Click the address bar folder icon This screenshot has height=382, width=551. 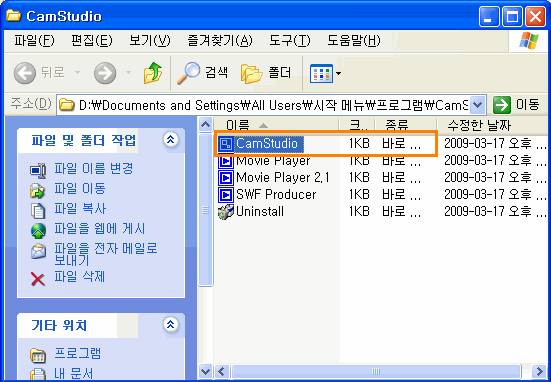point(66,105)
